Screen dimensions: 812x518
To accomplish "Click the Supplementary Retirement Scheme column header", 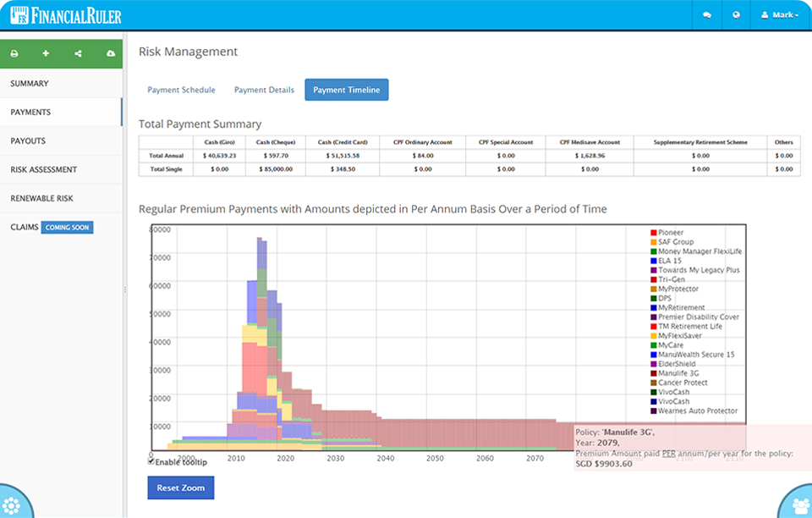I will tap(700, 142).
